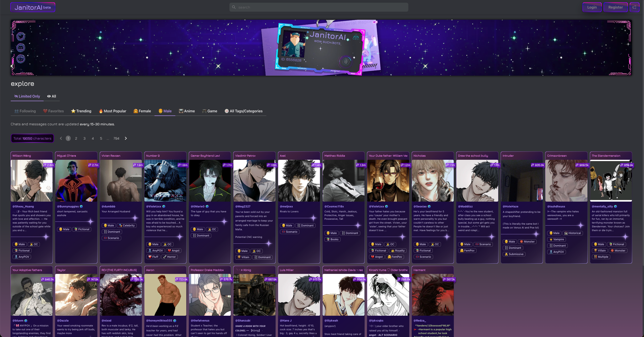Open the Discord link icon on the banner
644x337 pixels.
click(x=21, y=48)
